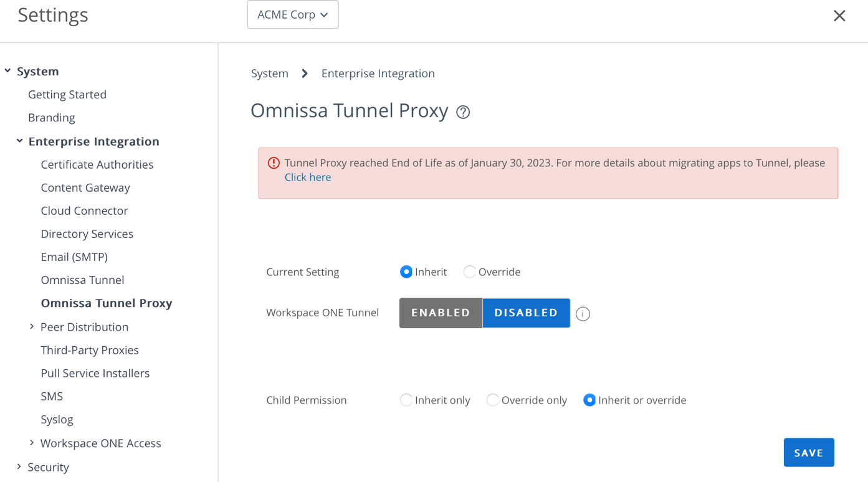Click the info icon next to Disabled
Screen dimensions: 868x482
click(x=583, y=314)
